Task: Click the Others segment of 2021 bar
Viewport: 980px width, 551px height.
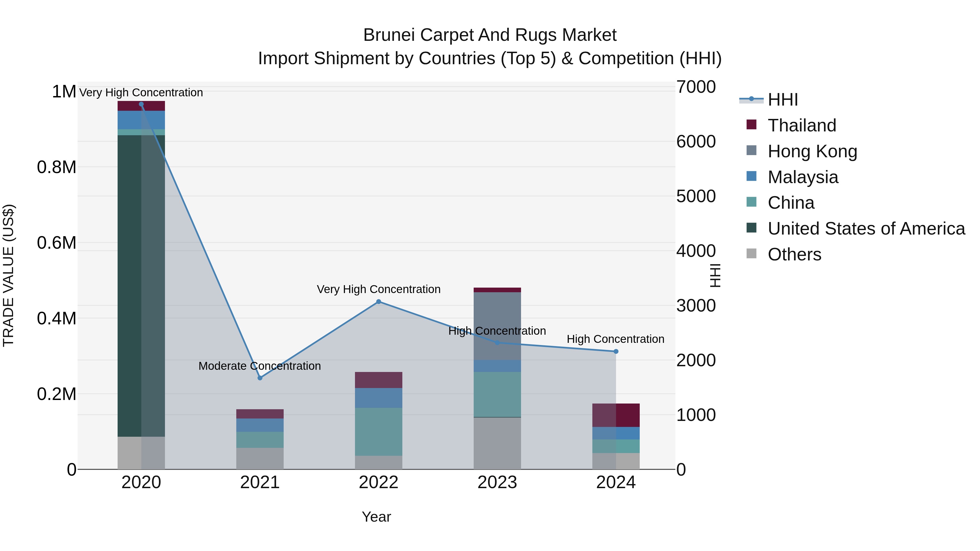Action: pyautogui.click(x=260, y=458)
